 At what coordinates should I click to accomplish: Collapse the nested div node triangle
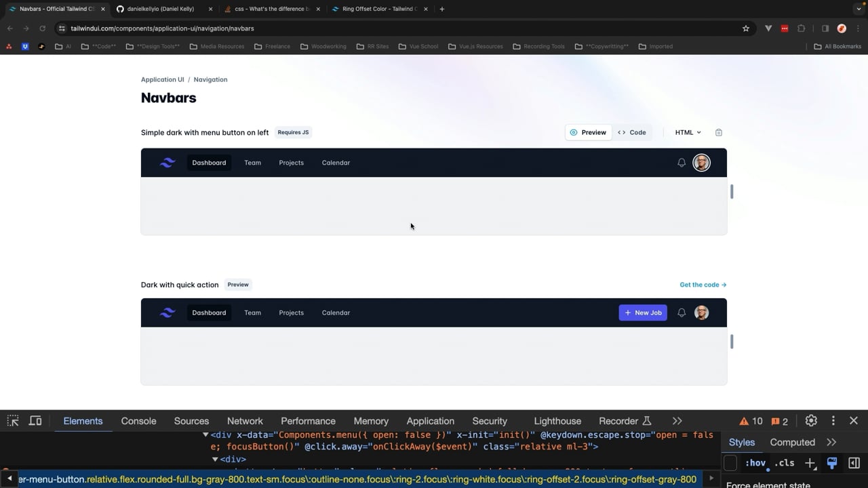click(215, 460)
